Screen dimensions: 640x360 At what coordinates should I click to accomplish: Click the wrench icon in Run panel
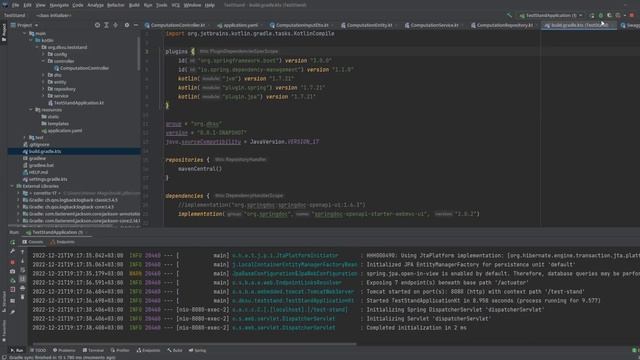(13, 252)
